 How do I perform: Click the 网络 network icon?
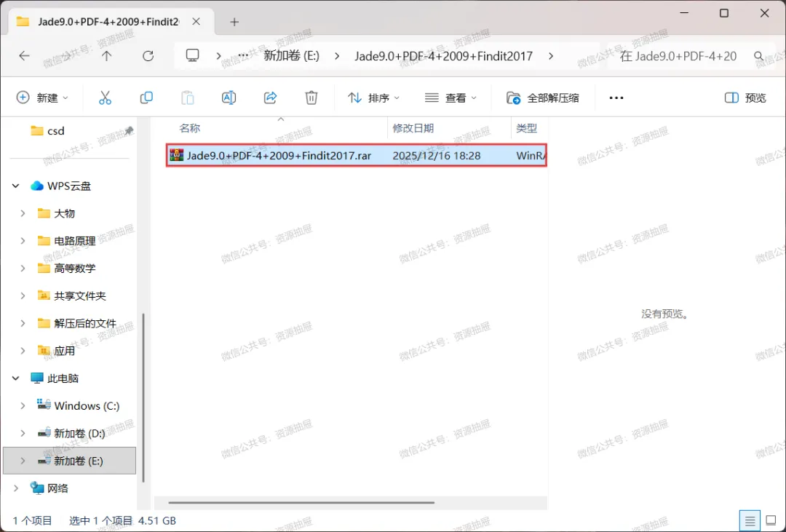pos(37,488)
